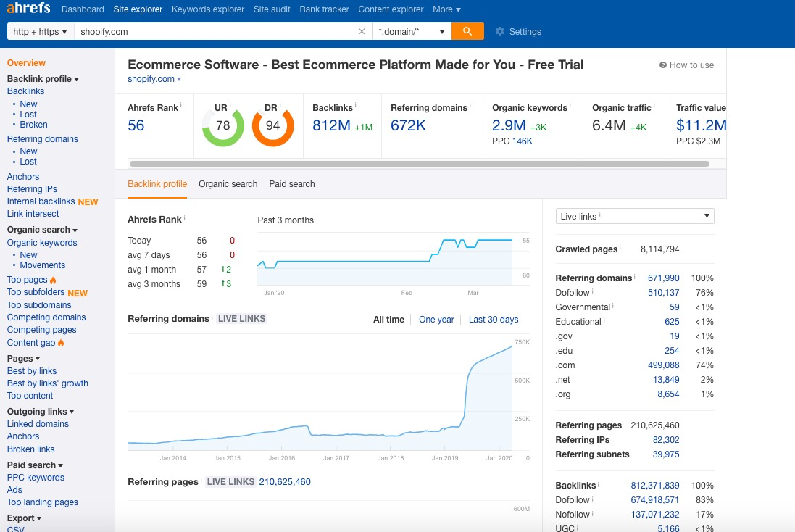Screen dimensions: 795x532
Task: Open Rank tracker from top navigation
Action: click(x=324, y=9)
